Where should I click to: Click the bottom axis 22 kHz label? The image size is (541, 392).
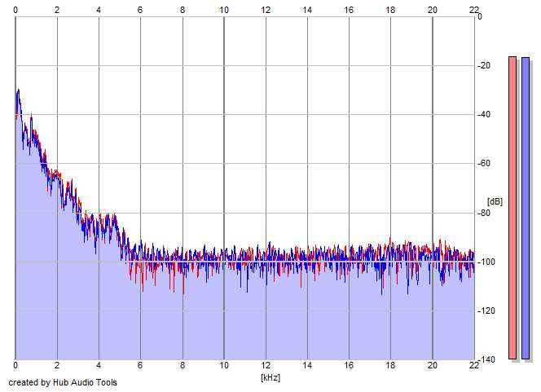click(473, 365)
